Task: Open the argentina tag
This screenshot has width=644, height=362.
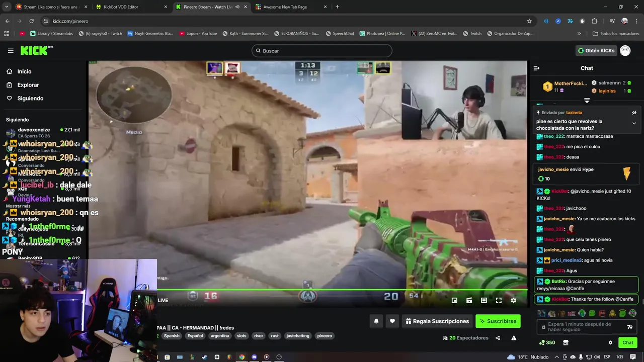Action: [x=220, y=336]
